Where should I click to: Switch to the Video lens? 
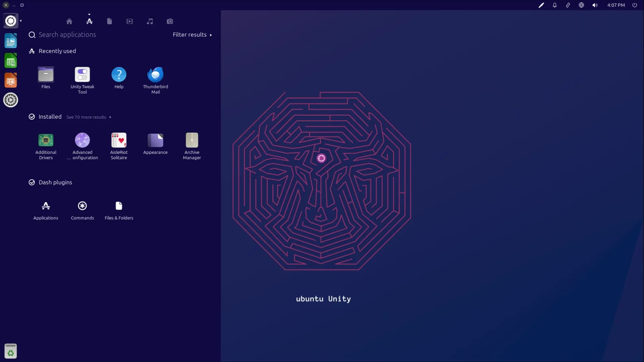[129, 21]
